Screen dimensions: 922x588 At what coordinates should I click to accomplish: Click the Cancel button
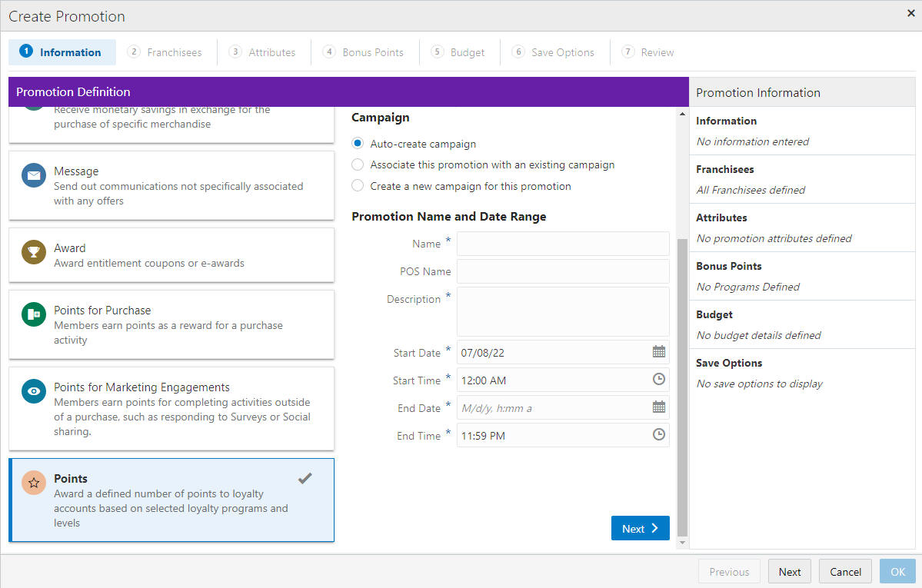(845, 572)
